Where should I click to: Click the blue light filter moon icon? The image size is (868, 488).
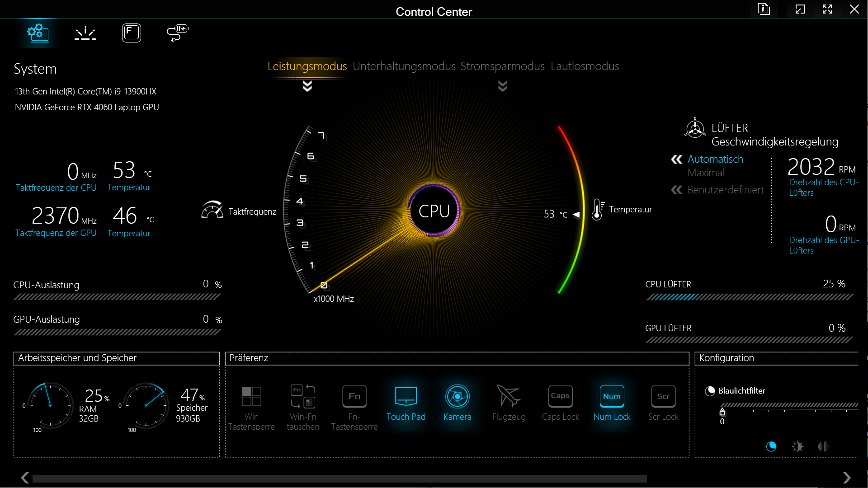771,446
